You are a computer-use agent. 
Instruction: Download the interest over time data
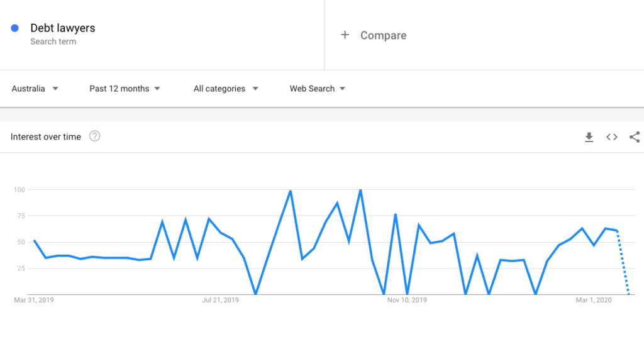[589, 137]
